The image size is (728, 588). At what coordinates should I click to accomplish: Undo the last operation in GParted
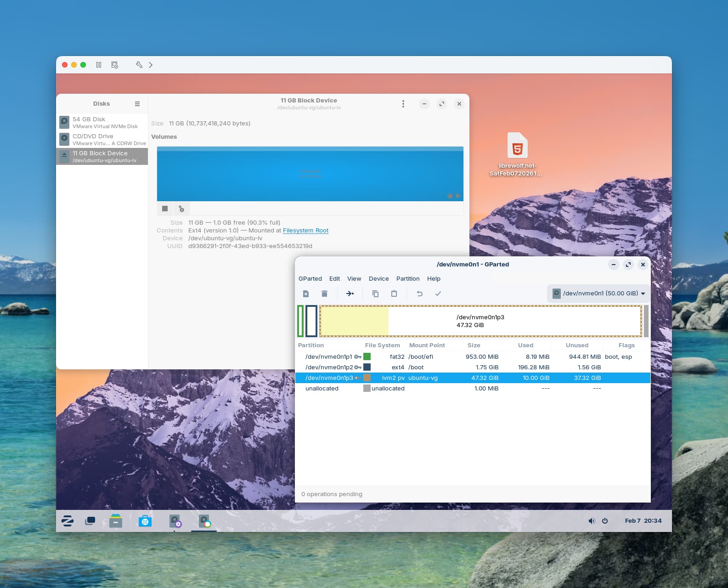pos(419,294)
